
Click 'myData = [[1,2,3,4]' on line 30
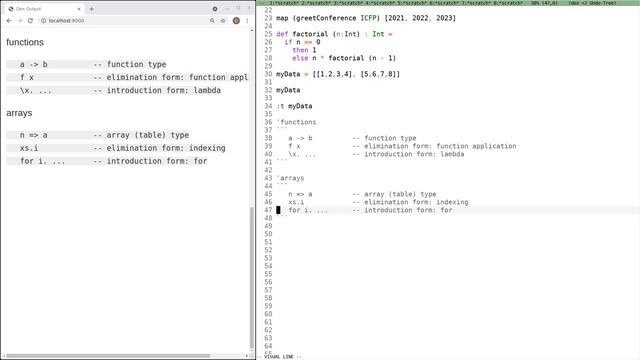[314, 74]
